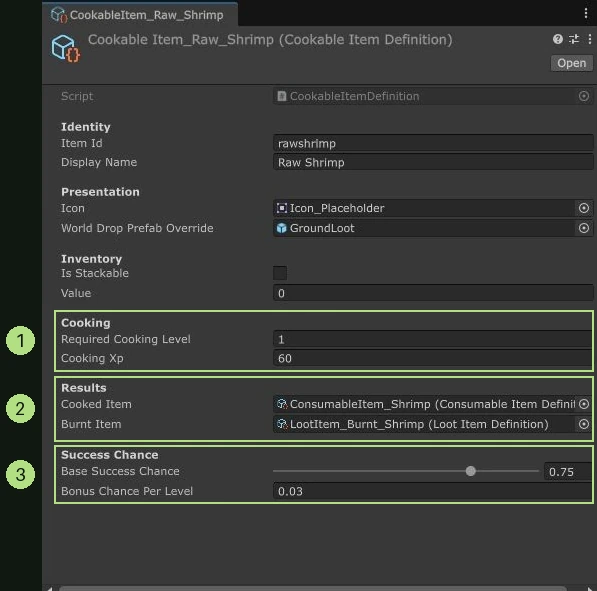This screenshot has height=591, width=597.
Task: Open object picker for World Drop Prefab Override
Action: (x=584, y=228)
